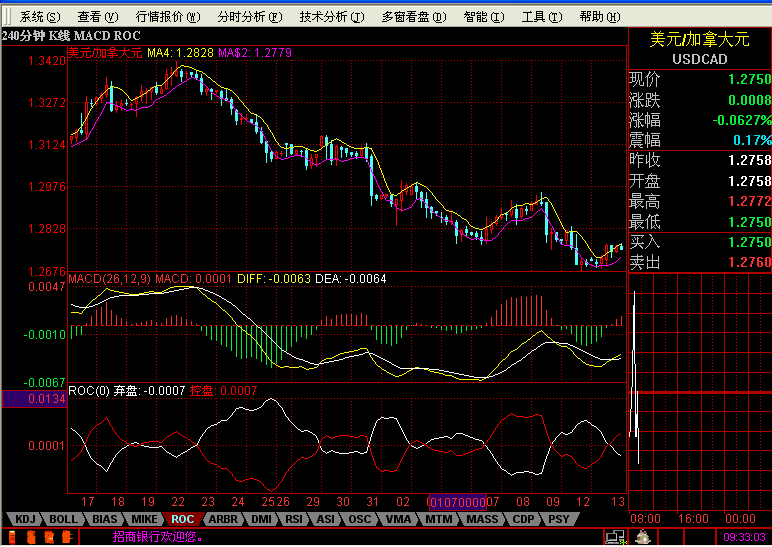Open the 多窗看盘(D) menu
This screenshot has height=547, width=772.
(x=414, y=17)
